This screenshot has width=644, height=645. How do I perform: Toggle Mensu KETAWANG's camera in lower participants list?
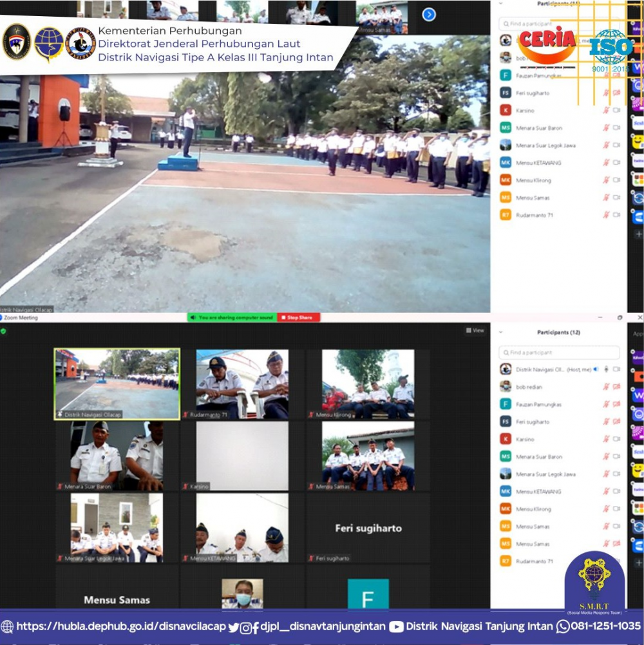tap(616, 491)
